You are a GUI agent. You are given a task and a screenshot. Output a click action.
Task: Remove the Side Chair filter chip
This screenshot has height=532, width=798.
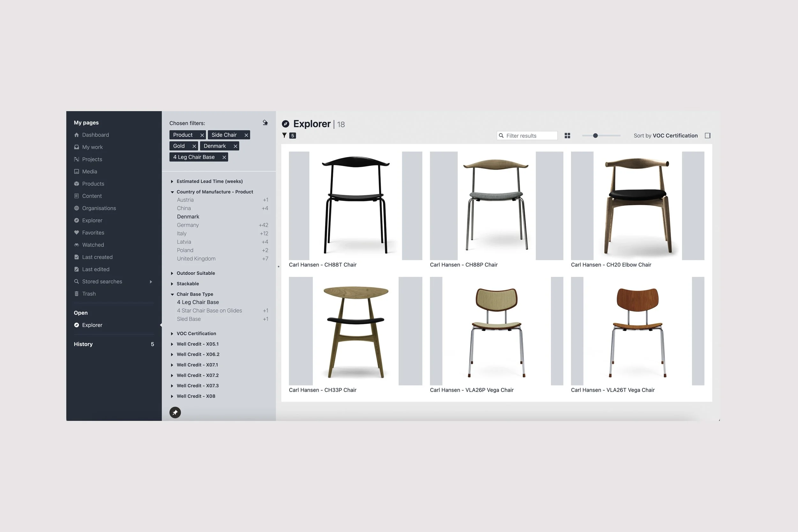(246, 135)
